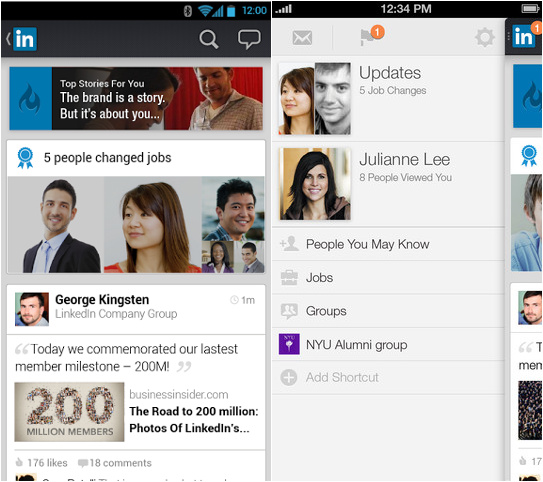Tap the man in suit photo in job changes
This screenshot has height=482, width=543.
(56, 225)
